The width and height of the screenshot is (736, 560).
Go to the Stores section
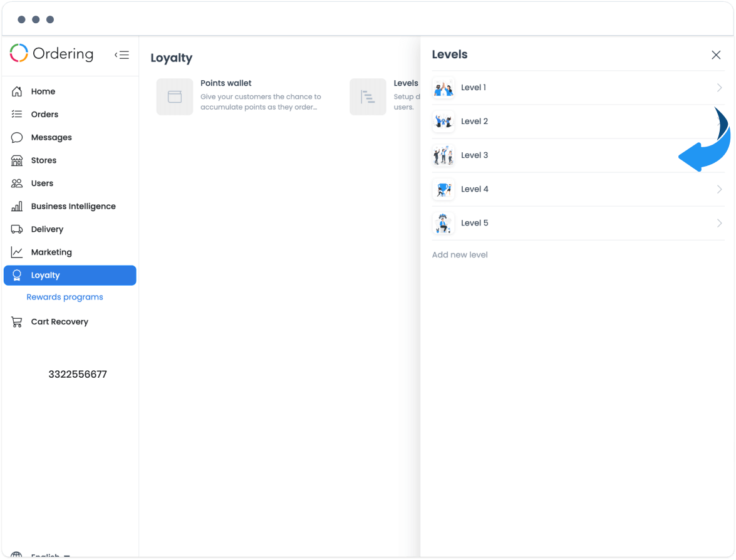(x=70, y=160)
